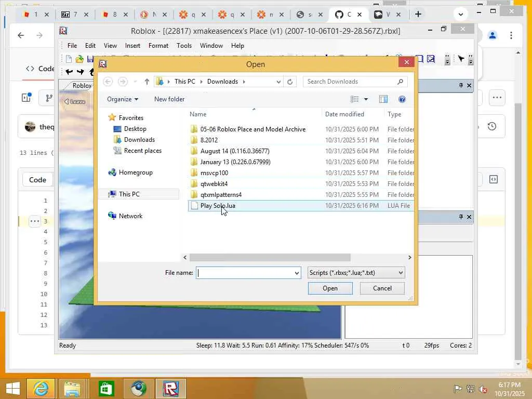Show the preview pane
Screen dimensions: 532x399
coord(383,99)
